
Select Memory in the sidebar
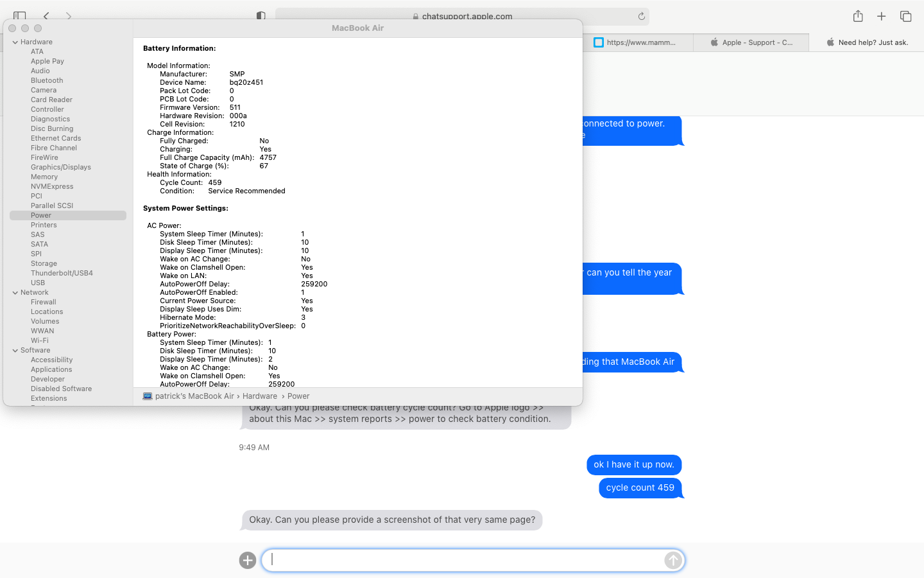click(44, 177)
